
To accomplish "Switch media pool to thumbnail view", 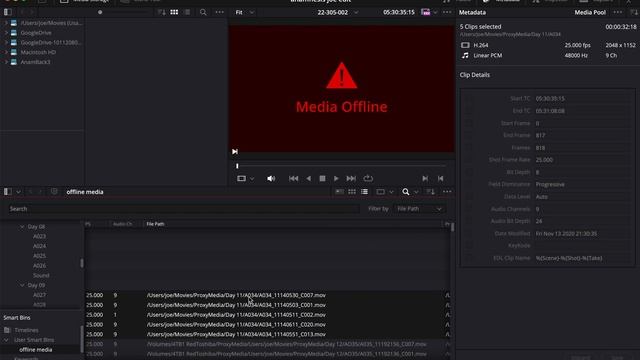I will 352,192.
